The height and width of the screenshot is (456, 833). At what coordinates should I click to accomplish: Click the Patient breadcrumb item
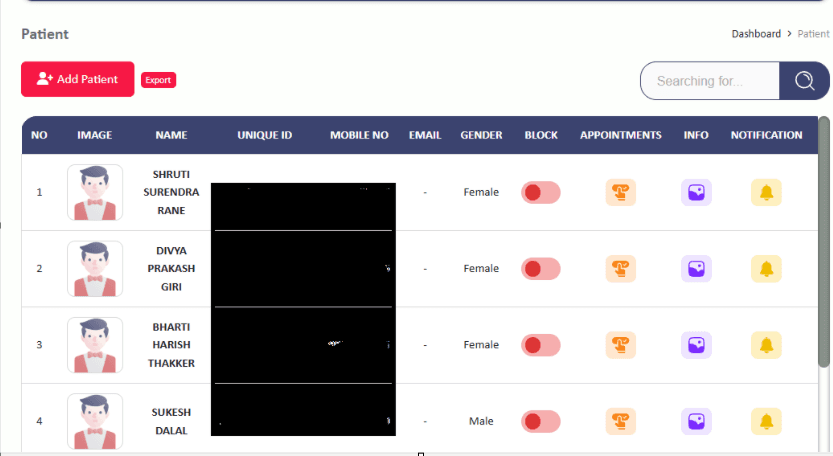813,34
